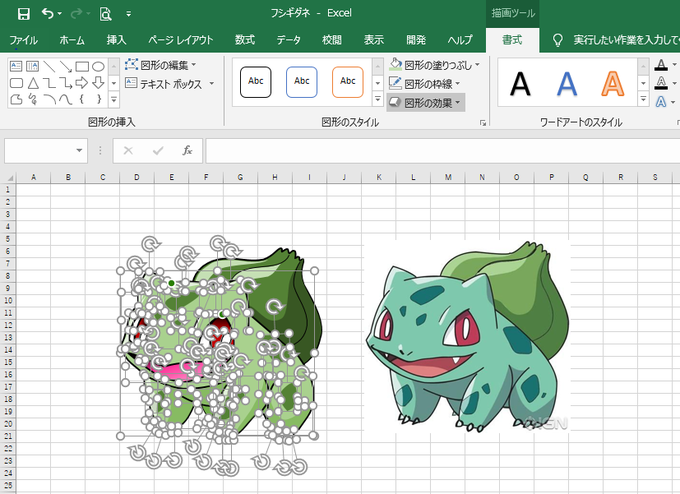Select the rounded rectangle shape
This screenshot has width=680, height=494.
(x=16, y=83)
